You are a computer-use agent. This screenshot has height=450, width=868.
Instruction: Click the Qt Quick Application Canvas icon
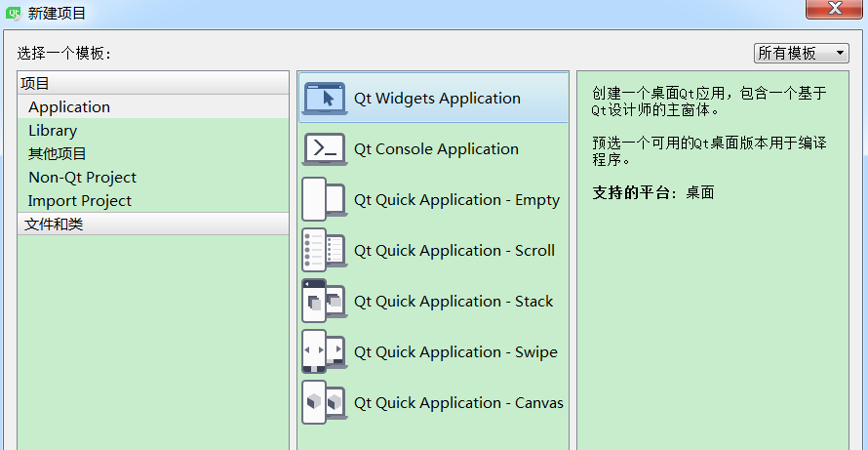pyautogui.click(x=325, y=402)
